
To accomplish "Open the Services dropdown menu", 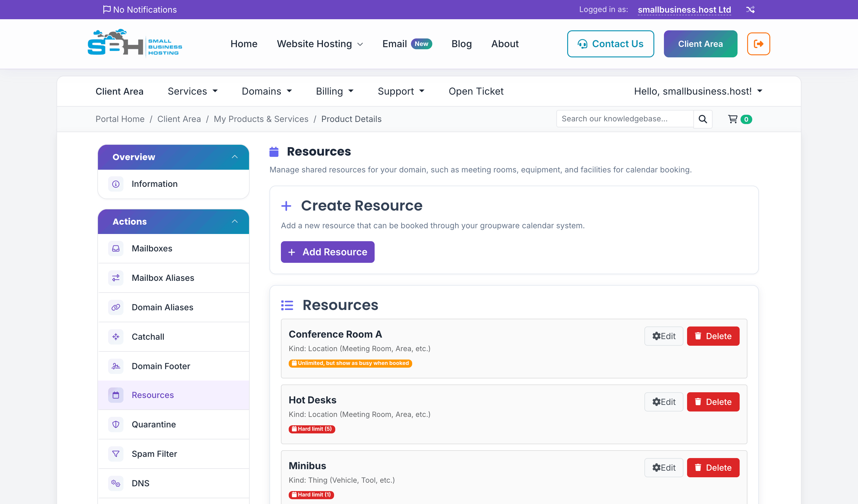I will 193,91.
